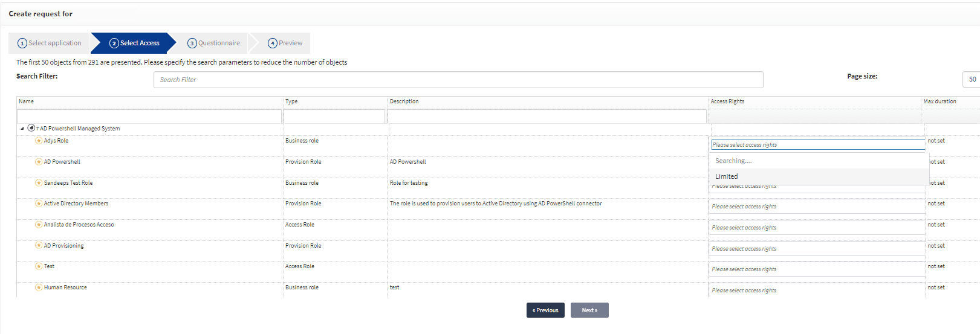Switch to the Questionnaire step
Viewport: 980px width, 334px height.
[x=213, y=43]
